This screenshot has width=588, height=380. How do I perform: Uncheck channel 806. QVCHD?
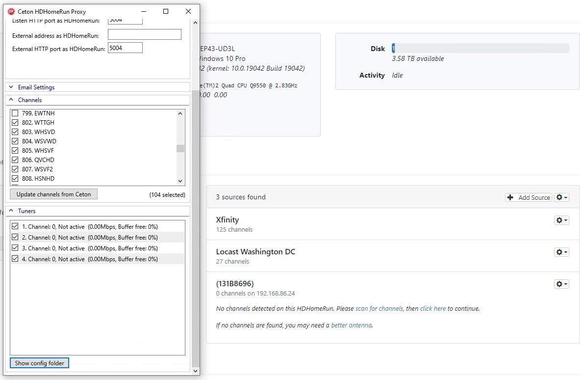[15, 160]
